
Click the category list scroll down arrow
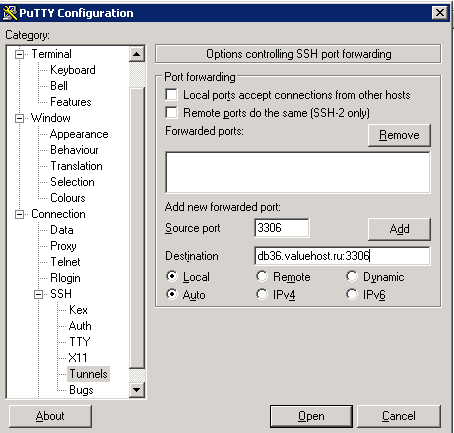click(x=137, y=389)
